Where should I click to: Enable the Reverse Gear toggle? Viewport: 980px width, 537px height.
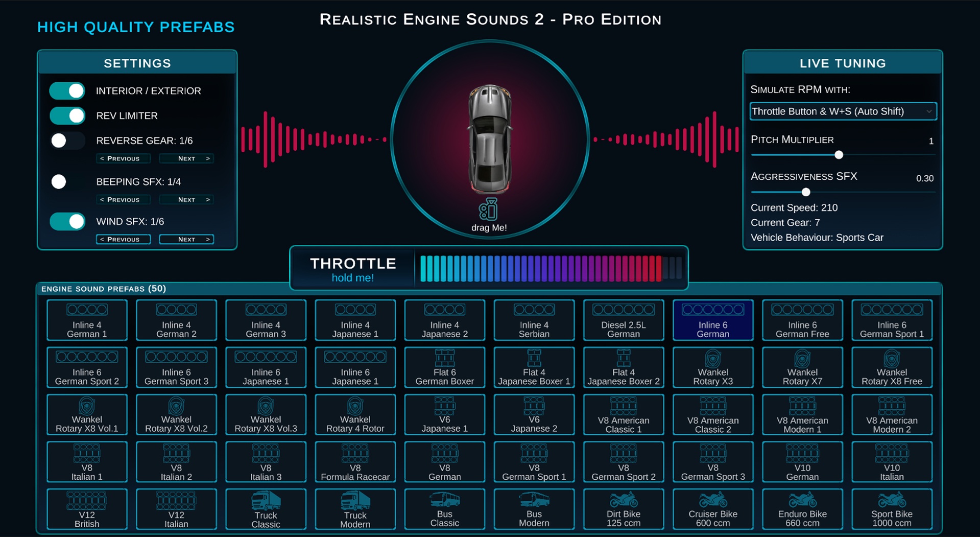pos(67,141)
